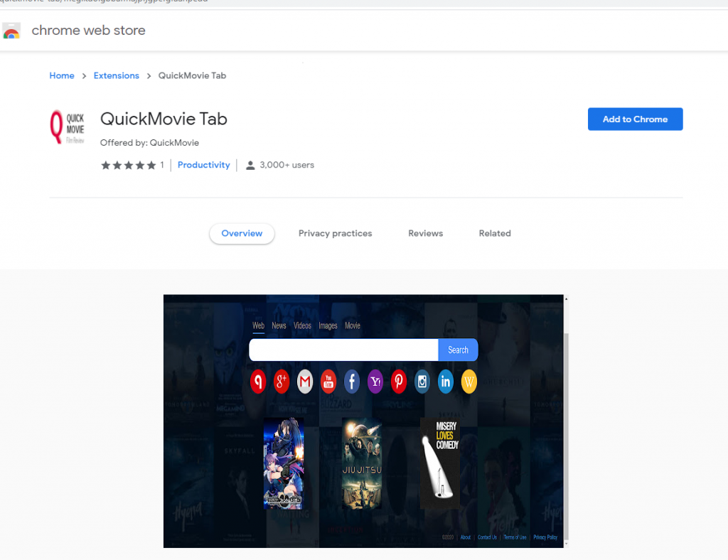
Task: Click the Terms of Use footer link
Action: [515, 537]
